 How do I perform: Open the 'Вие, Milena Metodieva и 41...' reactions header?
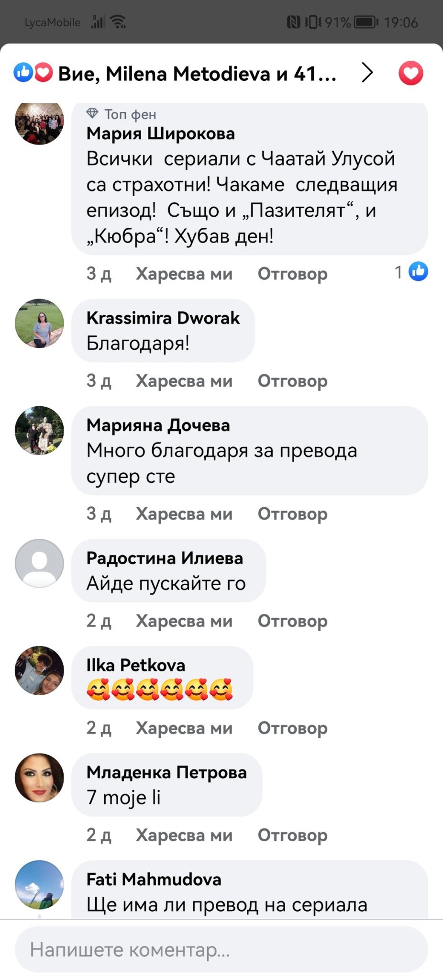[197, 74]
